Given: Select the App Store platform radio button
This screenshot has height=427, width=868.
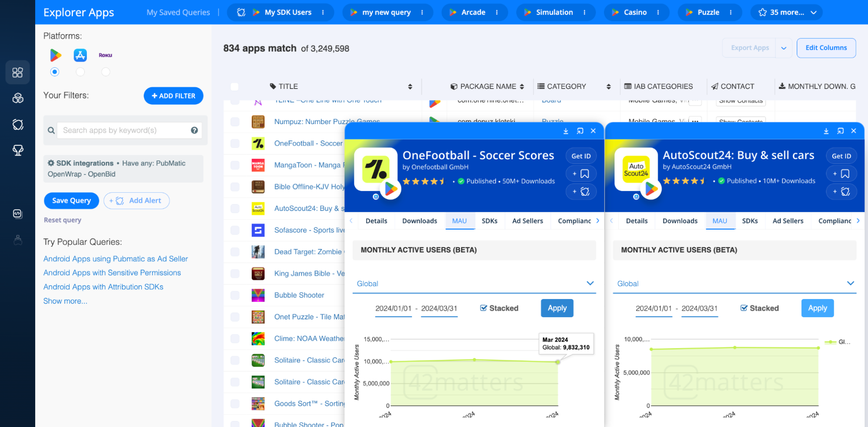Looking at the screenshot, I should (x=80, y=72).
